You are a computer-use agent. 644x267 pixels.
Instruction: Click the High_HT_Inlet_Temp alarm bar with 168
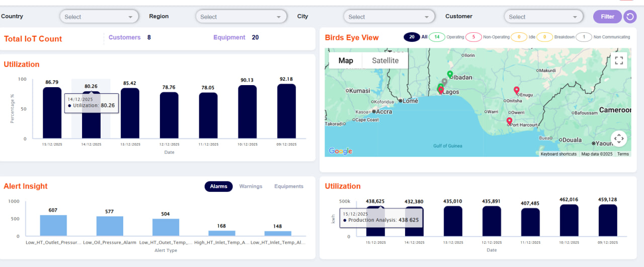[222, 233]
